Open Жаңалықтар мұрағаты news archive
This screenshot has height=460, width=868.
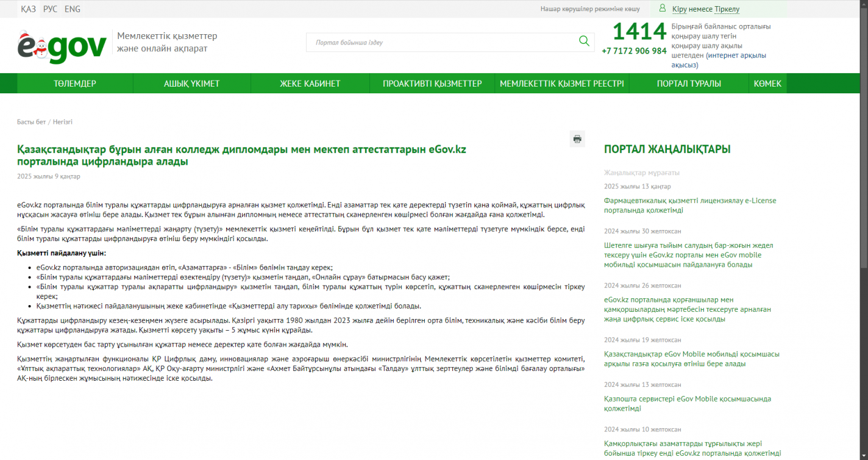pos(642,173)
